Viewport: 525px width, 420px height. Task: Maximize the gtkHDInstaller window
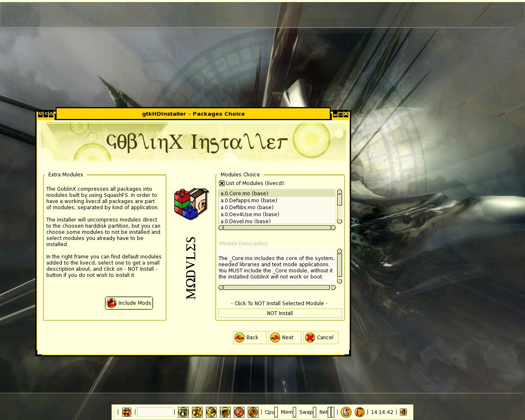tap(340, 114)
